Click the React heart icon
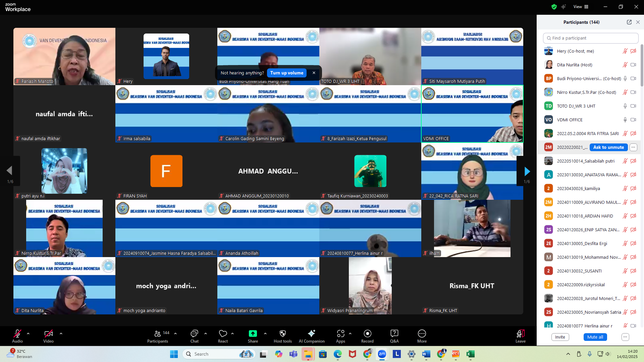 223,334
